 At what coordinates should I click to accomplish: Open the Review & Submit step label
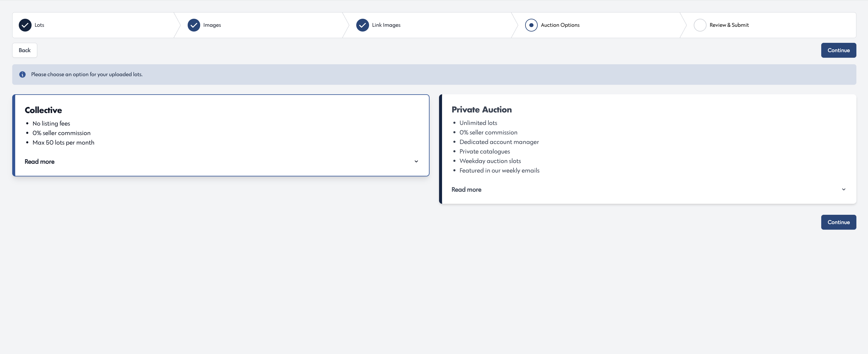pos(729,25)
